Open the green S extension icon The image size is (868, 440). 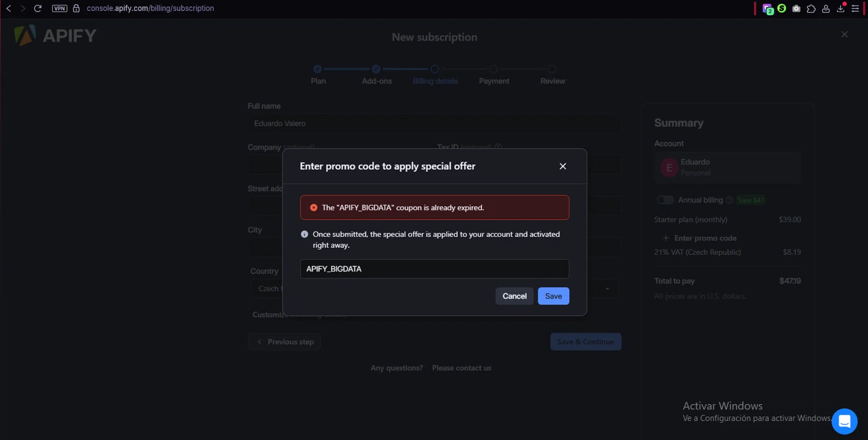coord(782,8)
